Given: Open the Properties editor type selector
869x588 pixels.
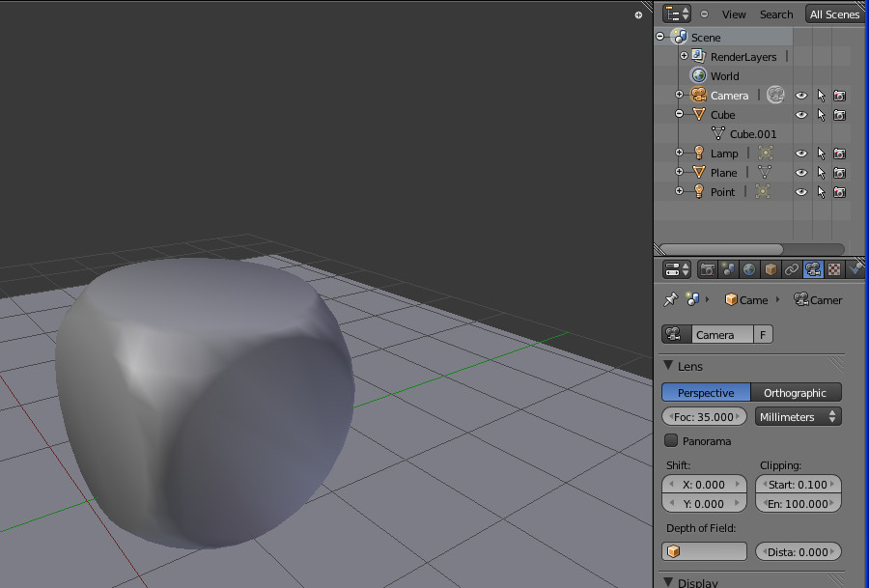Looking at the screenshot, I should click(677, 270).
